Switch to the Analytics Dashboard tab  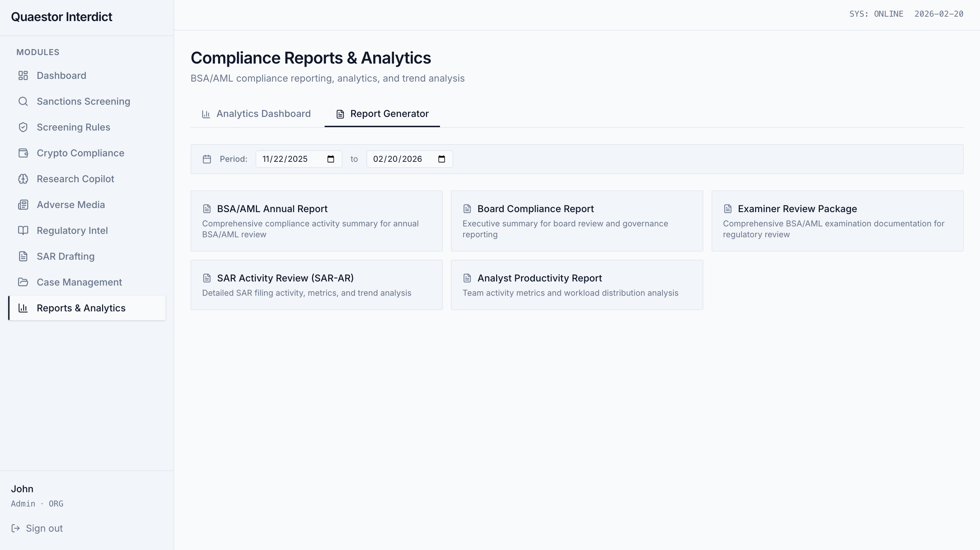tap(256, 114)
